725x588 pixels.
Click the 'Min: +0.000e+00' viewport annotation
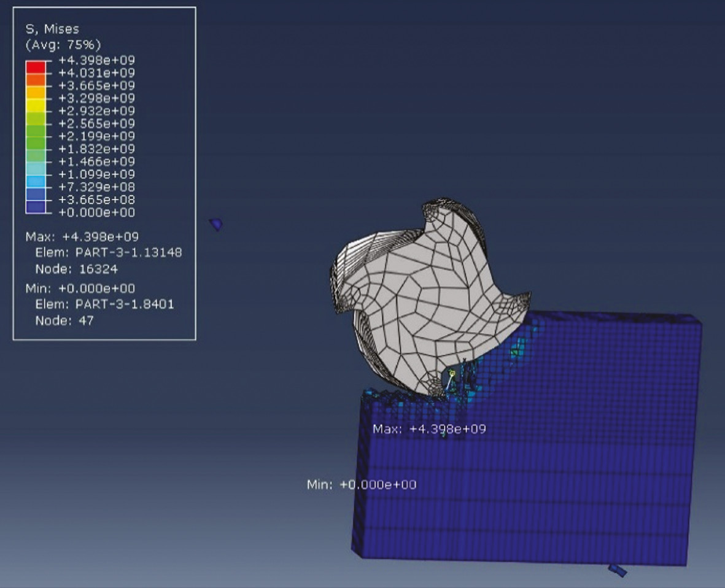361,485
